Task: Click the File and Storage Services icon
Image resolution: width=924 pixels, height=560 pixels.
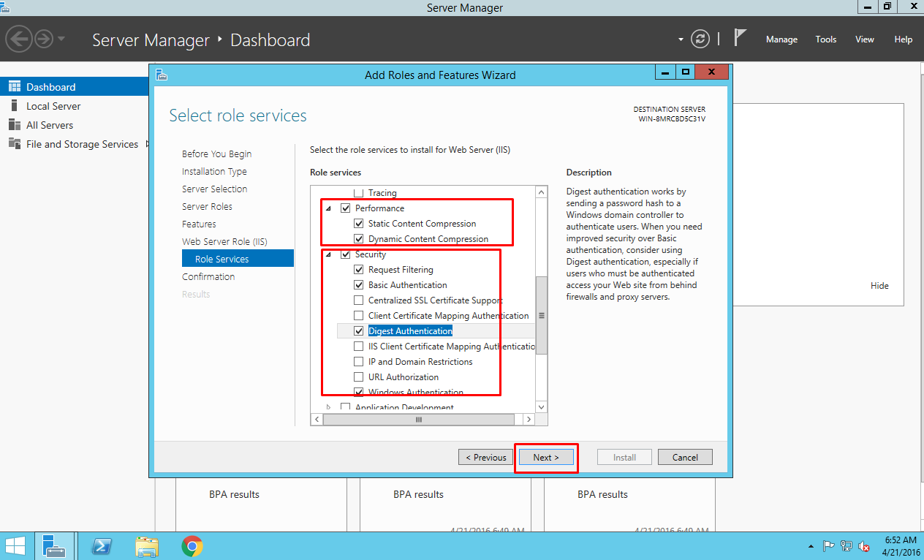Action: pyautogui.click(x=14, y=144)
